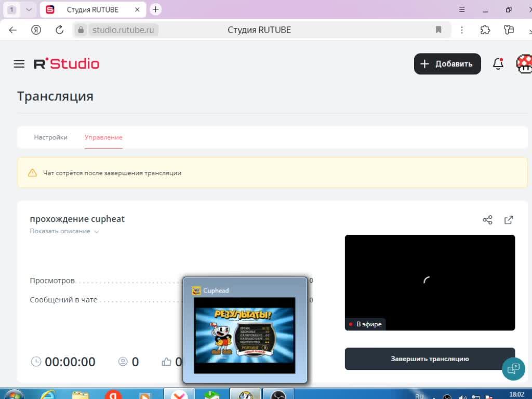Viewport: 532px width, 399px height.
Task: Open the browser main menu lines icon
Action: 462,9
